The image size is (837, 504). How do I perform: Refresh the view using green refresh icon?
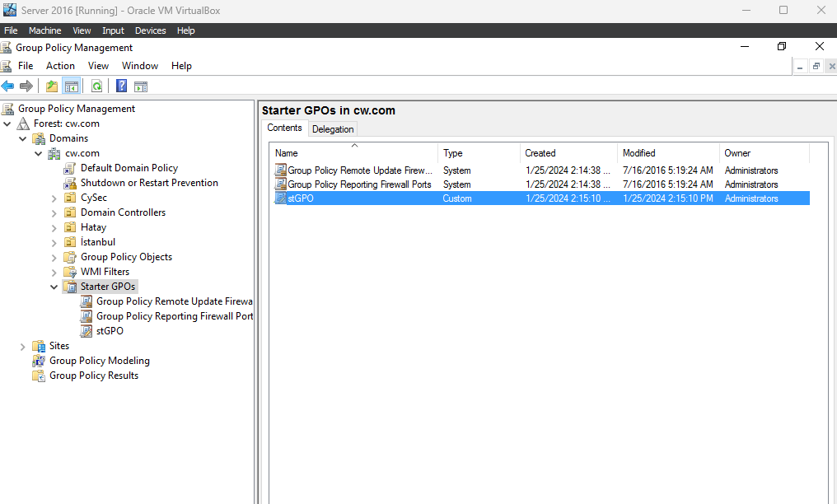coord(96,86)
